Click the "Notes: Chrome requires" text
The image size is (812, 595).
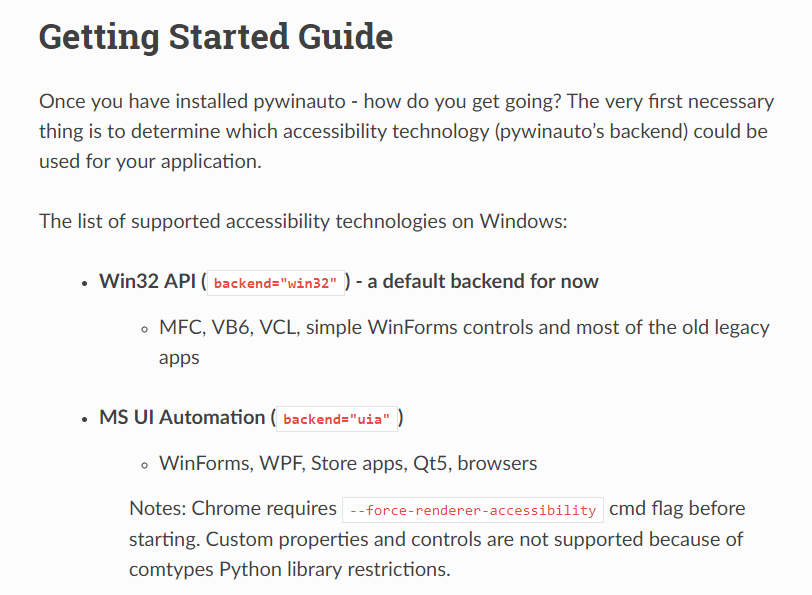click(233, 509)
